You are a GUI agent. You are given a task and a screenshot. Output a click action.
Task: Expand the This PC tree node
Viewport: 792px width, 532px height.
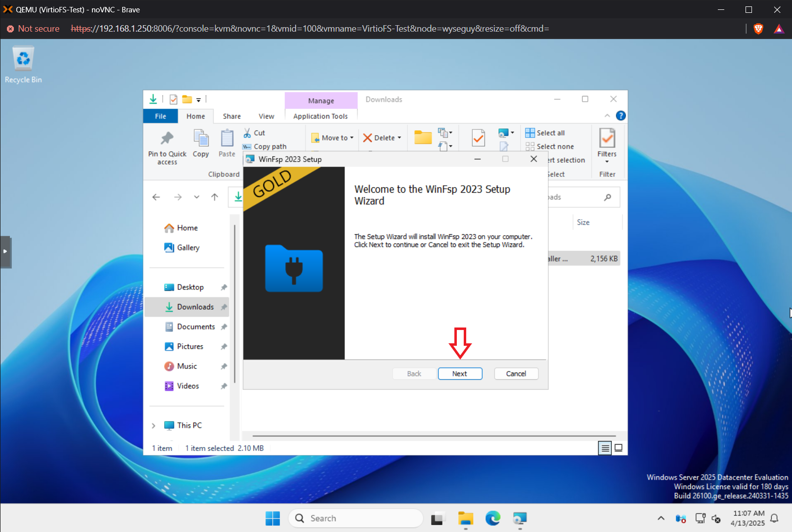(153, 425)
